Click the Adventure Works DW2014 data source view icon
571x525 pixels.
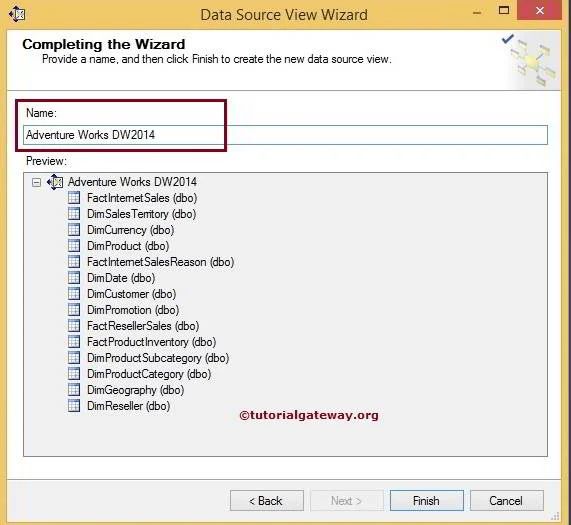[55, 182]
